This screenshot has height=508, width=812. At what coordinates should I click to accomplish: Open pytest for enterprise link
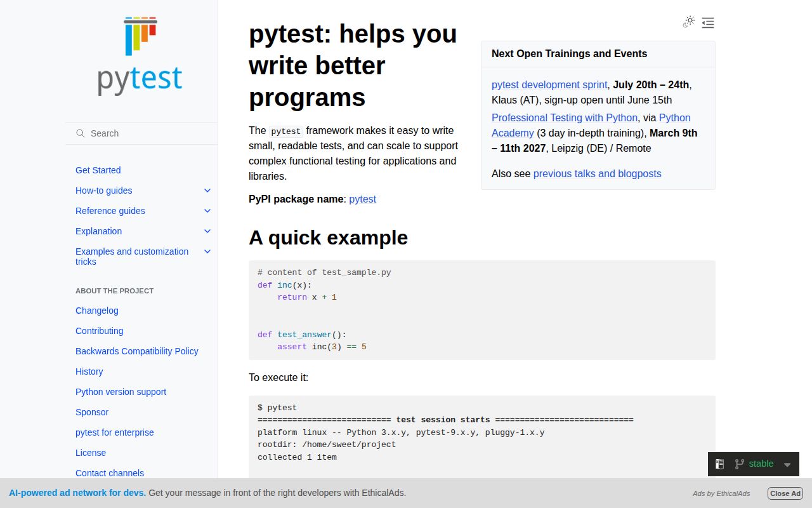(115, 432)
